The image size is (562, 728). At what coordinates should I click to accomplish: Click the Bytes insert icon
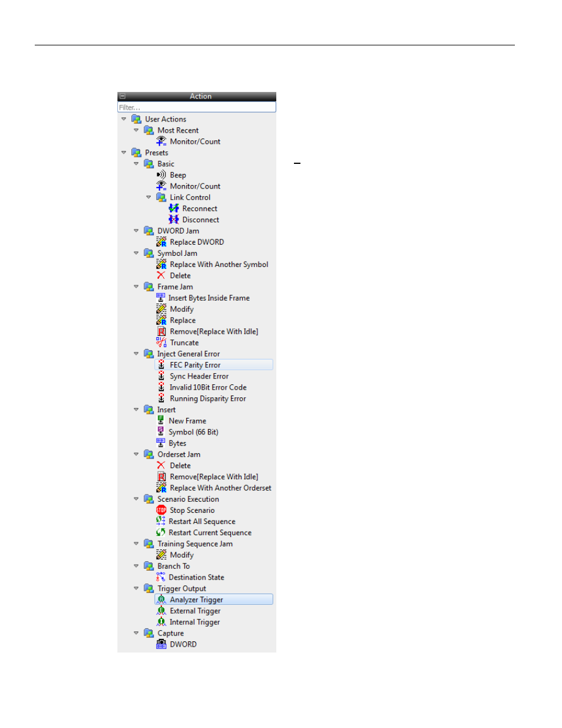coord(161,443)
